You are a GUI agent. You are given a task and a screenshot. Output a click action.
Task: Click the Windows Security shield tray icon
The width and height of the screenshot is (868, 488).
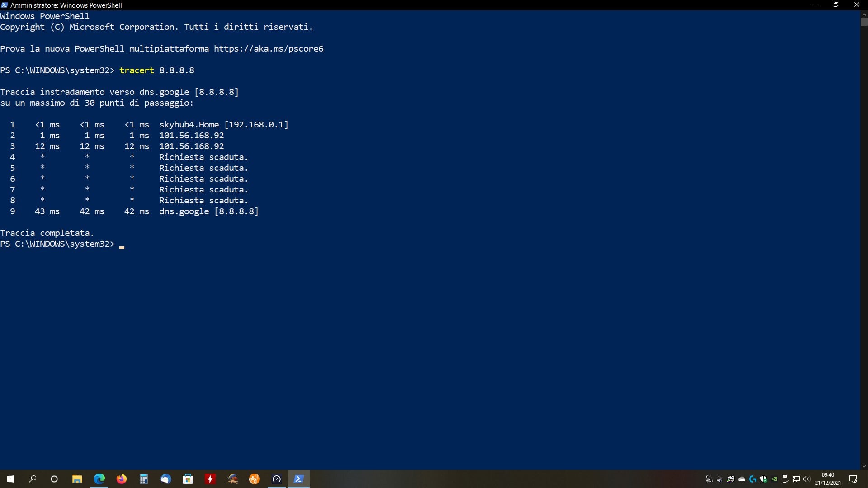tap(764, 479)
